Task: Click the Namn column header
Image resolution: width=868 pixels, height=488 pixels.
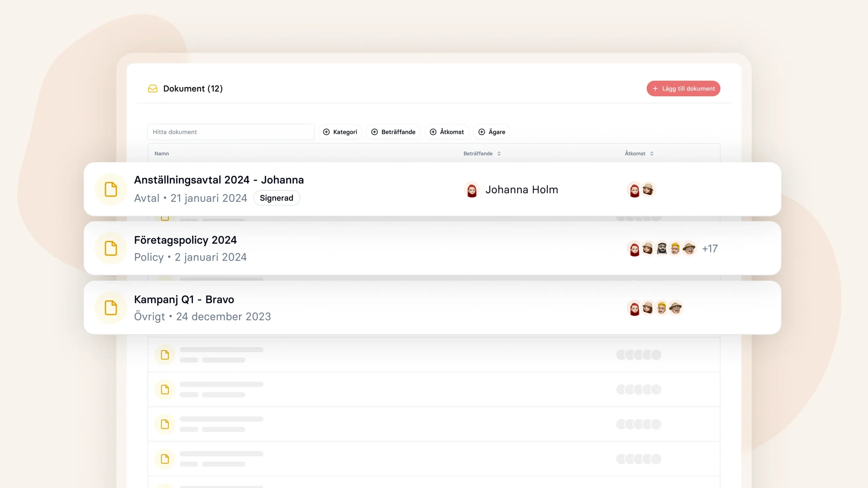Action: pyautogui.click(x=162, y=154)
